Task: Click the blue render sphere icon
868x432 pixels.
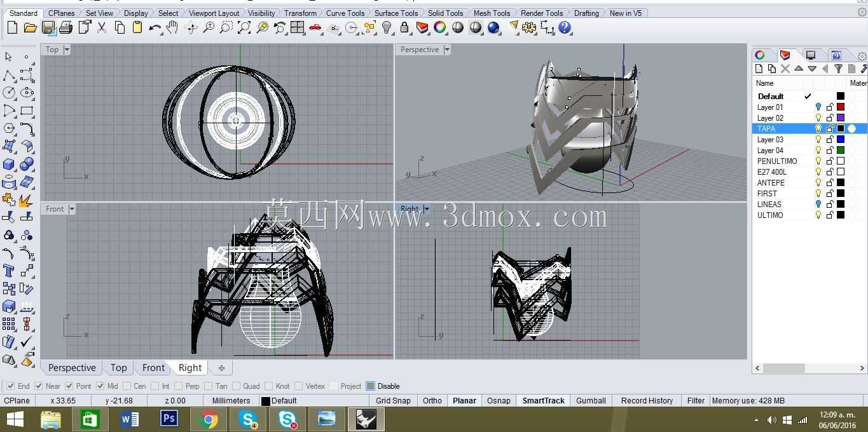Action: pyautogui.click(x=493, y=27)
